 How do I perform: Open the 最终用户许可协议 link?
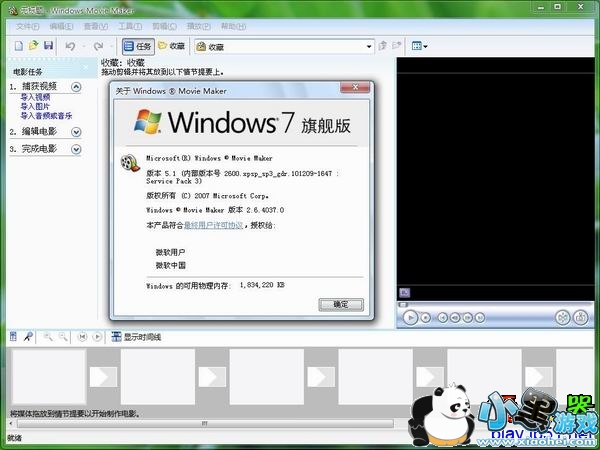[x=214, y=225]
